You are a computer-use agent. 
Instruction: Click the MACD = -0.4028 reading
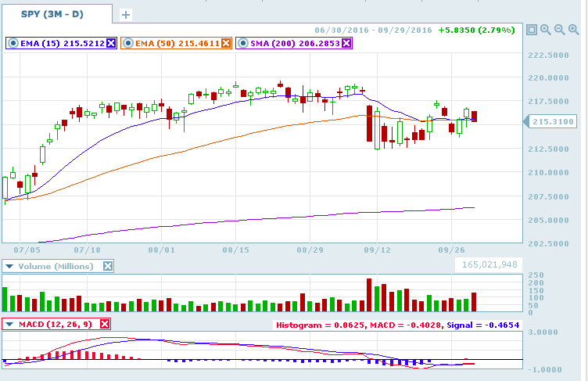pos(406,325)
